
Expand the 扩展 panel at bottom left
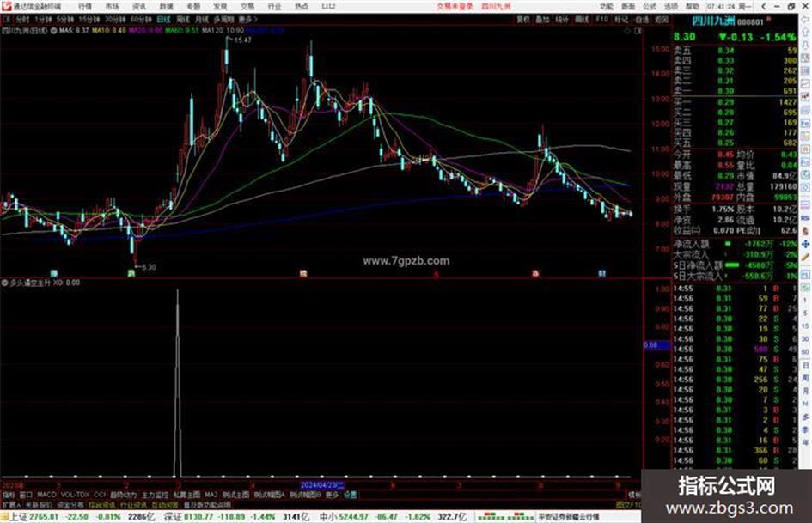[10, 504]
